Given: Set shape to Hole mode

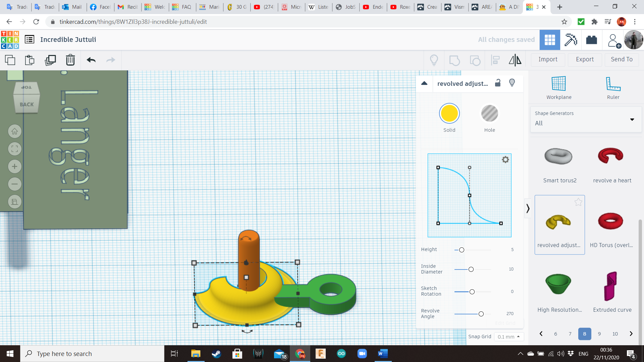Looking at the screenshot, I should pyautogui.click(x=489, y=114).
